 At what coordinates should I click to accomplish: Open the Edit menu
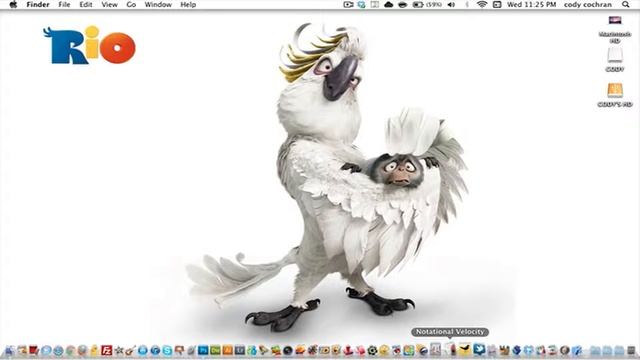86,5
